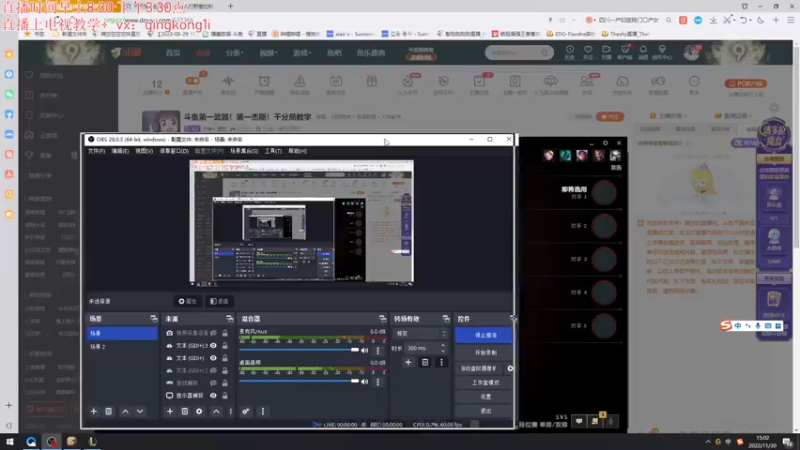Open OBS 场景集合(S) menu
This screenshot has height=450, width=800.
click(244, 151)
